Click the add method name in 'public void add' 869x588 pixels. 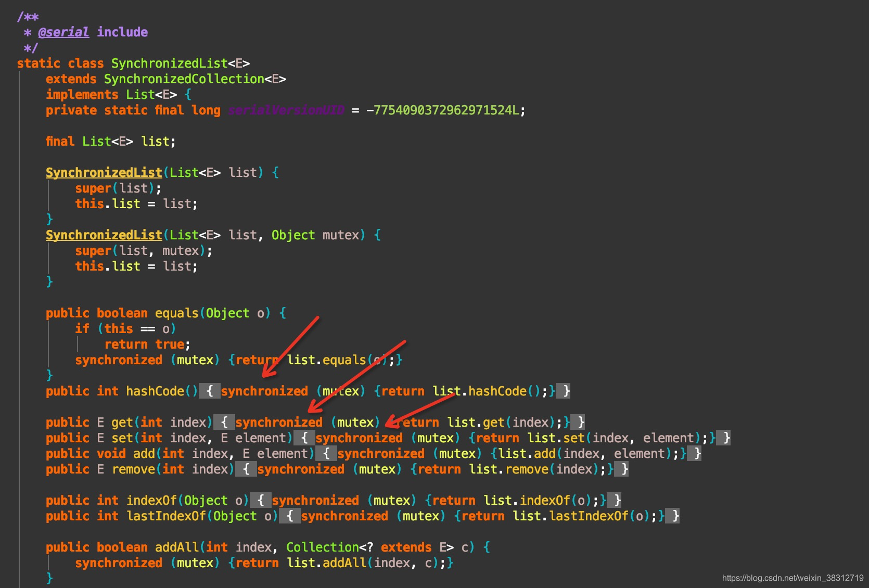pyautogui.click(x=144, y=454)
